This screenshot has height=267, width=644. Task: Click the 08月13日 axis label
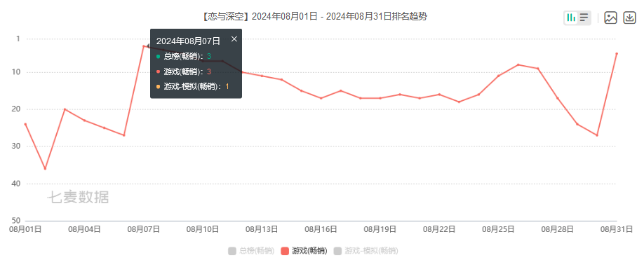click(262, 229)
